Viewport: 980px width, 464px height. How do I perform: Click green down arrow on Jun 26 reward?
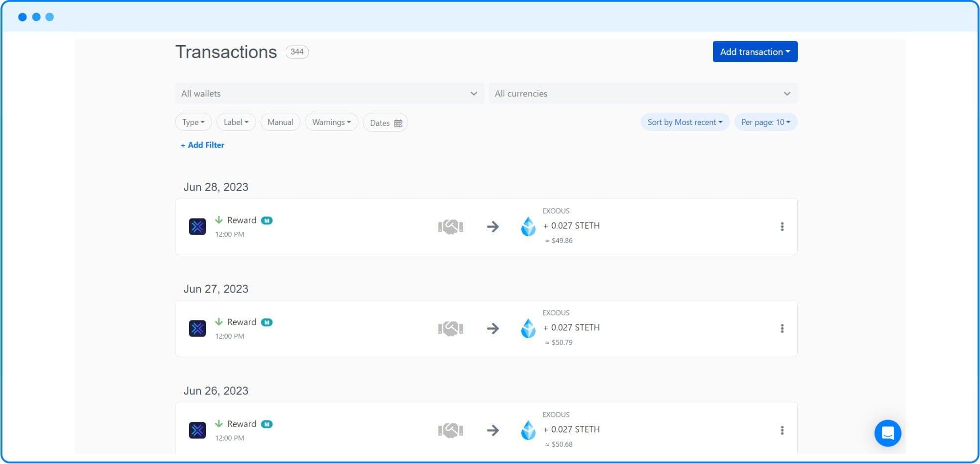[x=219, y=424]
